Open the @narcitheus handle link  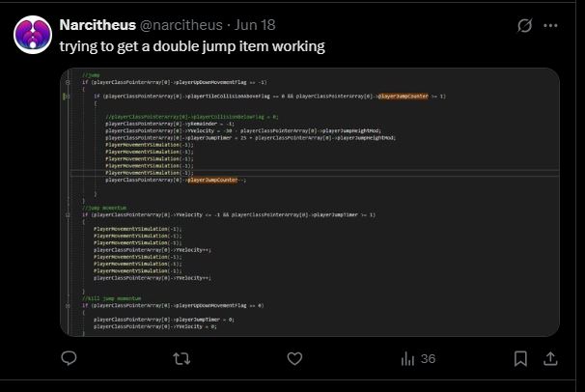click(181, 25)
